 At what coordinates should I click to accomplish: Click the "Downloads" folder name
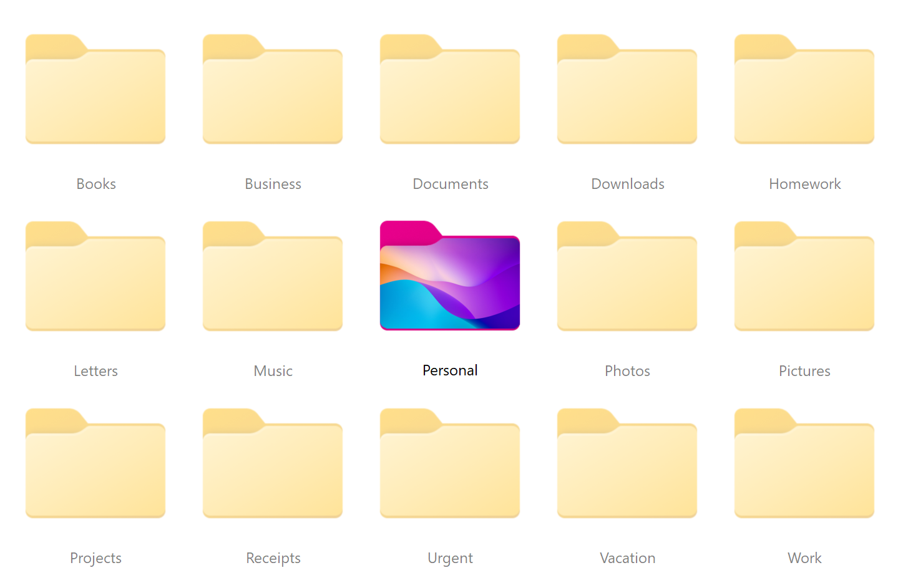point(628,184)
